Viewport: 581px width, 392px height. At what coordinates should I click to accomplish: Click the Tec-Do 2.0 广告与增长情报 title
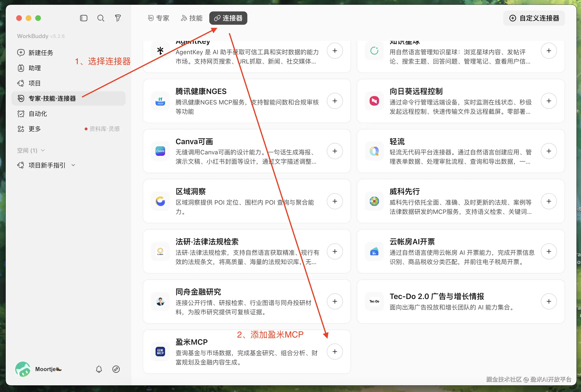coord(437,297)
